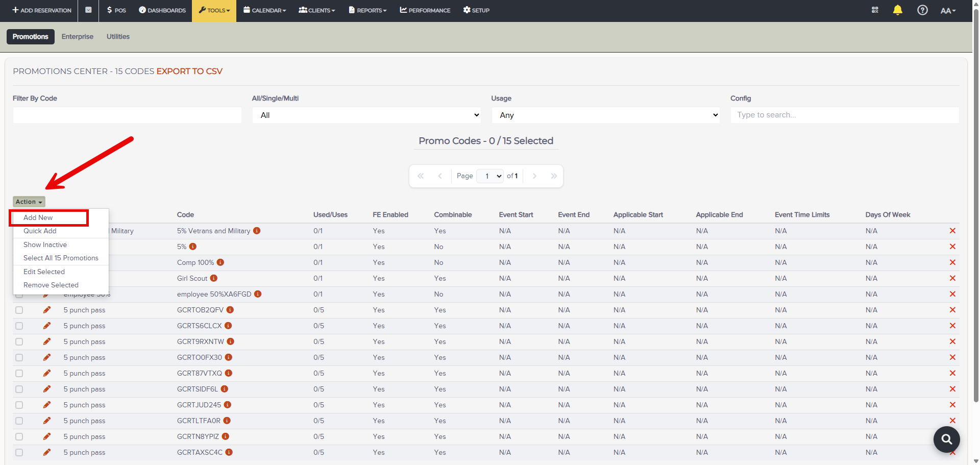Switch to the Enterprise tab
Screen dimensions: 980x465
point(78,37)
